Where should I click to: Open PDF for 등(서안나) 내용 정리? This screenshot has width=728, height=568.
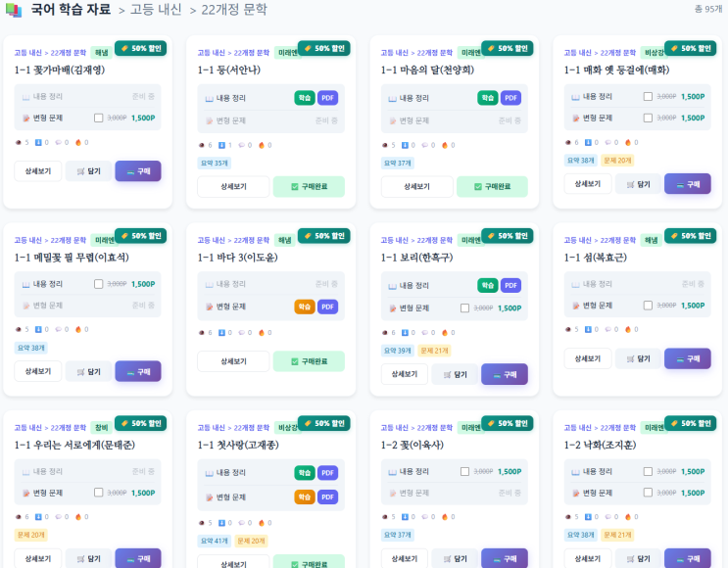[x=328, y=98]
